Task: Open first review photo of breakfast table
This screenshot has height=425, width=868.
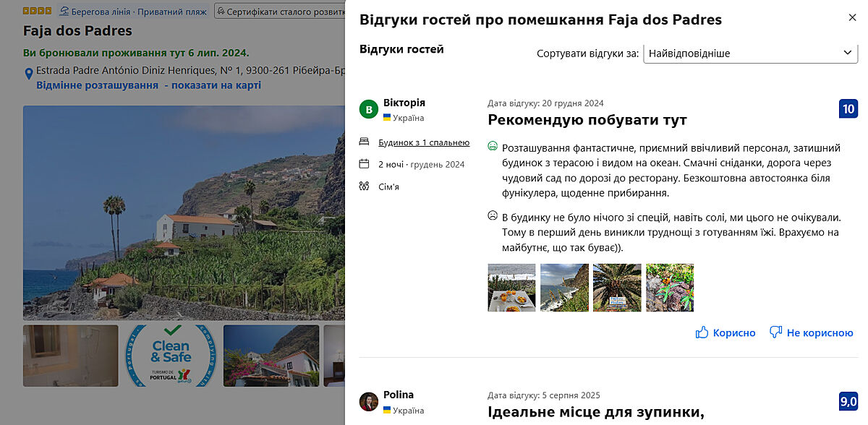Action: 511,288
